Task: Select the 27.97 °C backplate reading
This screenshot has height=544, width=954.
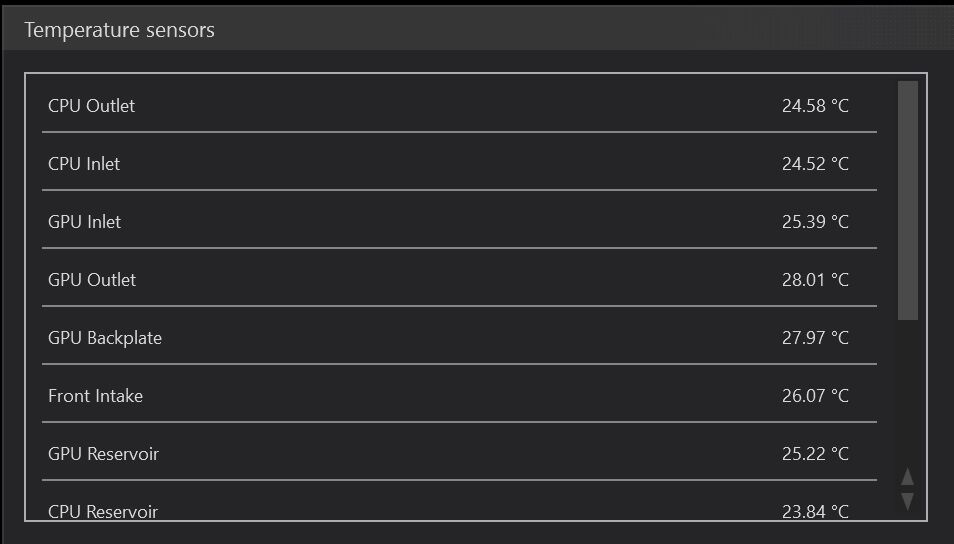Action: pyautogui.click(x=815, y=338)
